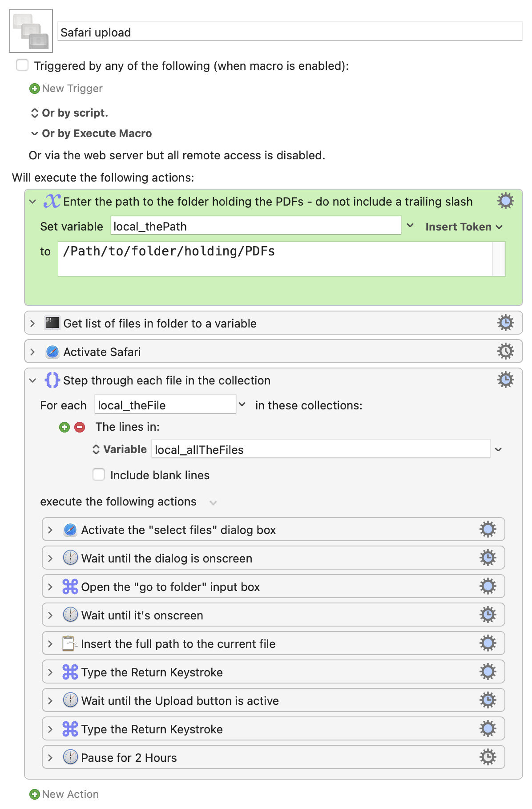Image resolution: width=532 pixels, height=809 pixels.
Task: Change the Variable collection type popup
Action: pyautogui.click(x=119, y=449)
